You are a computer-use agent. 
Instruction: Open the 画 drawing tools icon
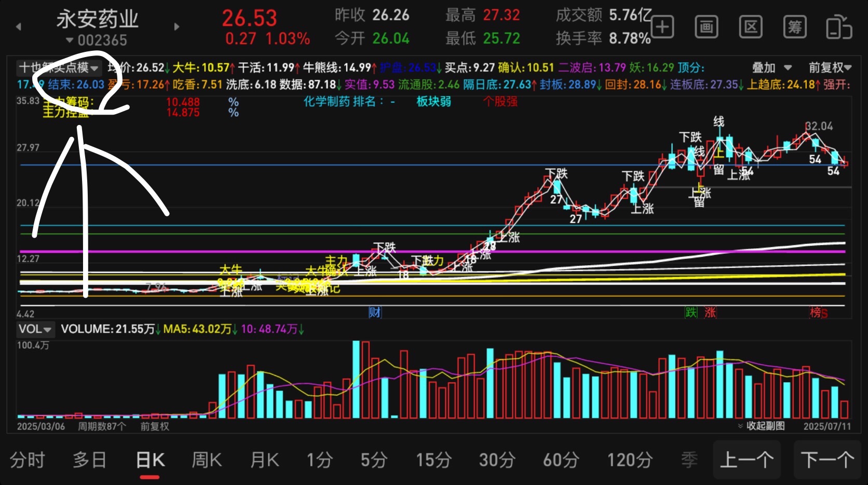[x=707, y=27]
